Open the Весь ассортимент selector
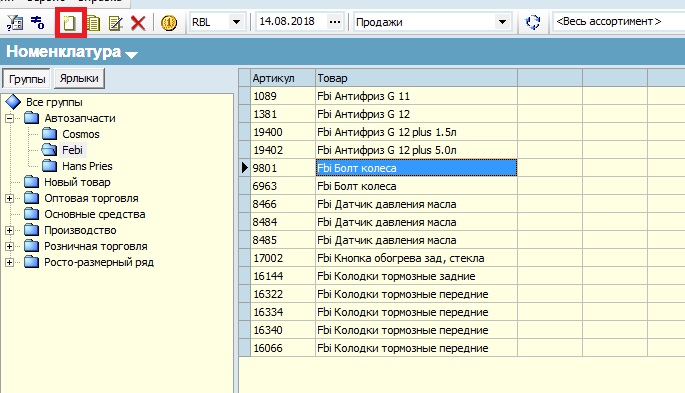This screenshot has width=685, height=393. point(618,21)
